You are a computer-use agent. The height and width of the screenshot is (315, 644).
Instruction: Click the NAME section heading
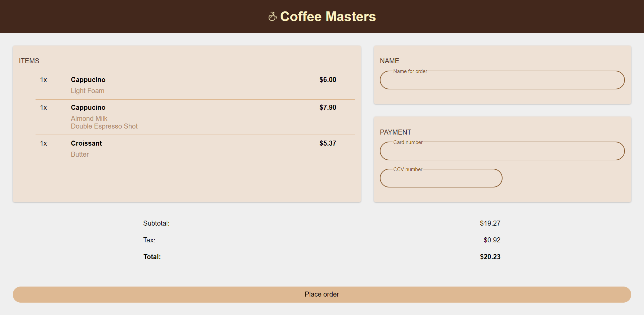390,61
